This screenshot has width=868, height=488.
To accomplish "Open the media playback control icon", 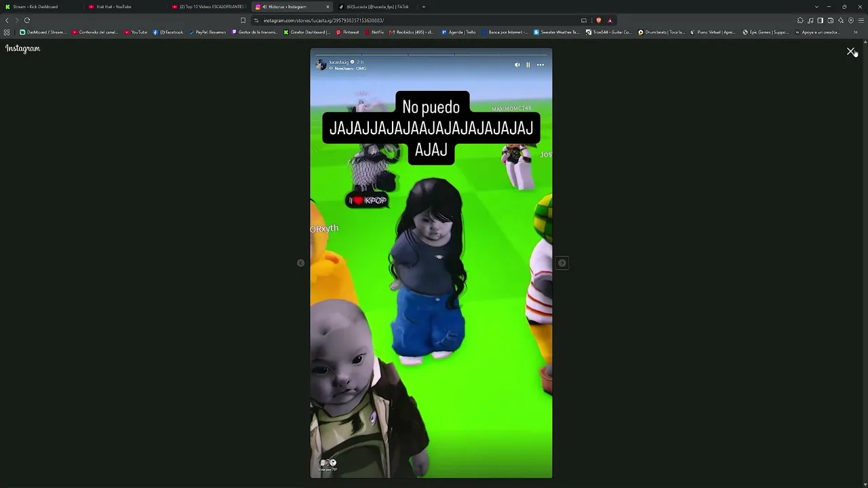I will (x=810, y=20).
